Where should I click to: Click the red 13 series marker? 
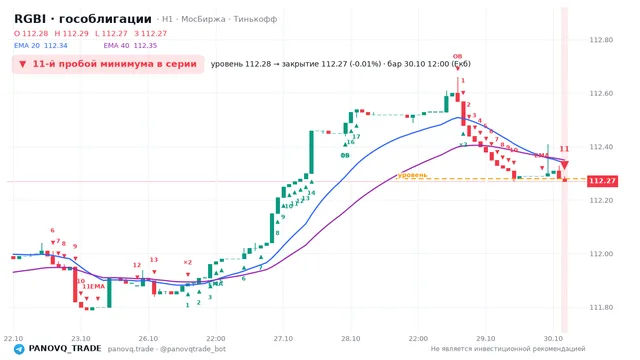153,260
